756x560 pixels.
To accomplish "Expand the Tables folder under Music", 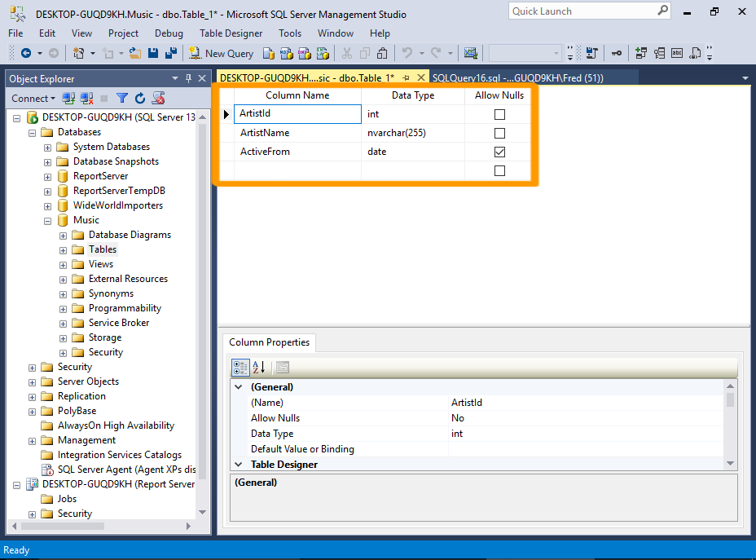I will (63, 249).
